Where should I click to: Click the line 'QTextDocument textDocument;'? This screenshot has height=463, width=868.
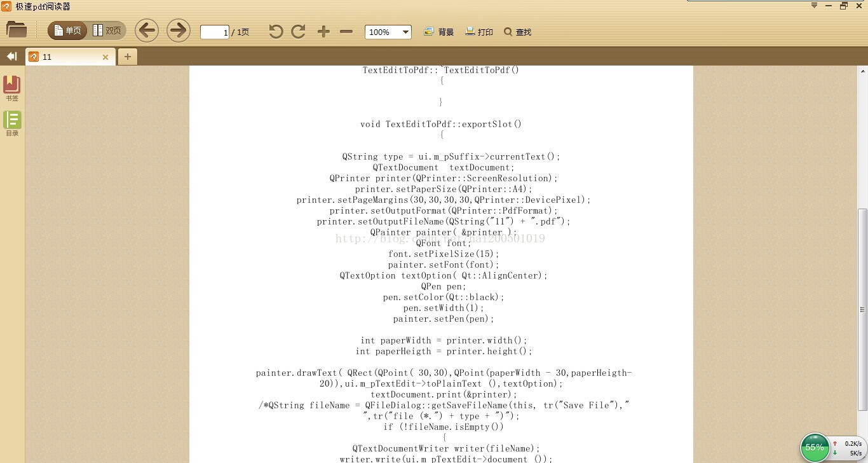pyautogui.click(x=444, y=167)
